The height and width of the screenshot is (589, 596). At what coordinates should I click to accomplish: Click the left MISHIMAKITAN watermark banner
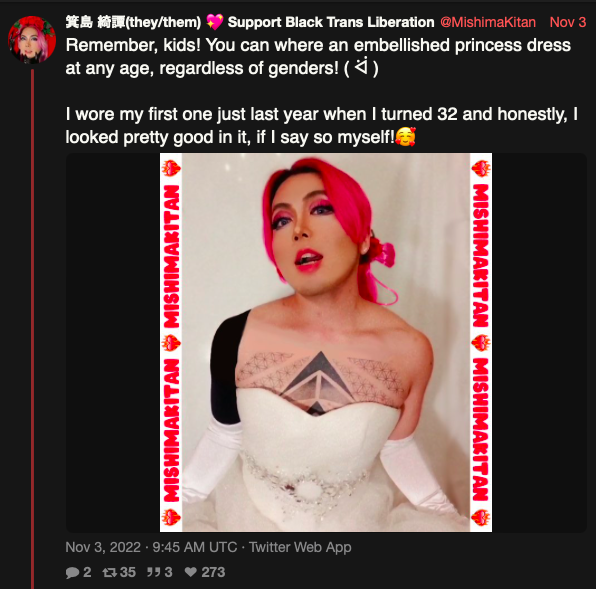click(171, 342)
